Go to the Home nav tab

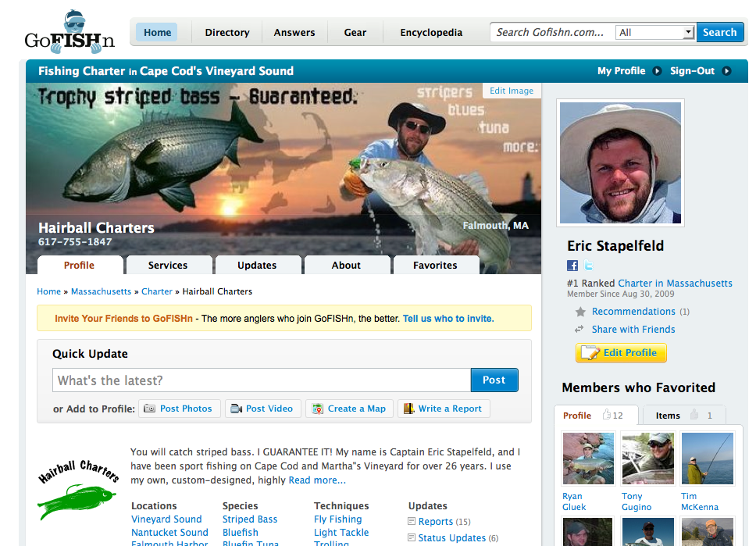tap(157, 32)
